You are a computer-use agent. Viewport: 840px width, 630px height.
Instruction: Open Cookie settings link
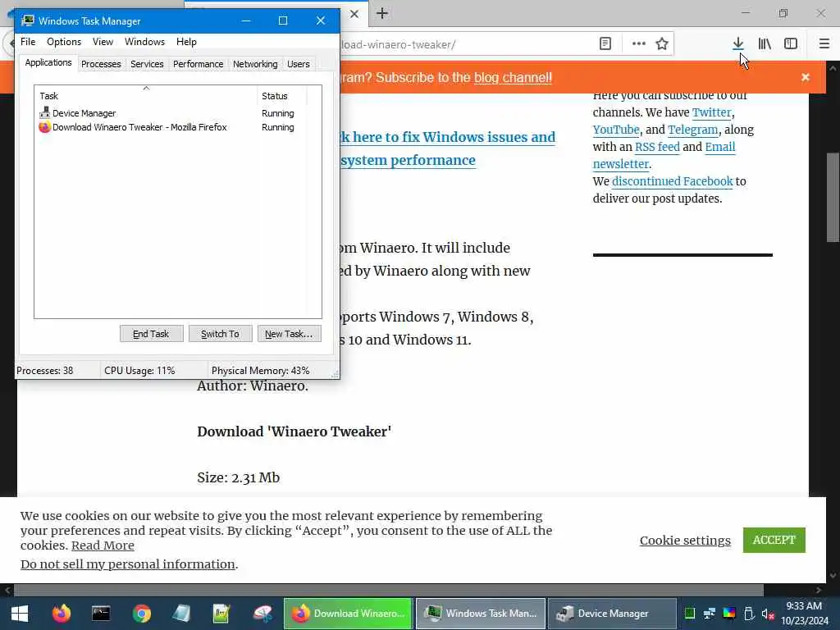(x=685, y=540)
